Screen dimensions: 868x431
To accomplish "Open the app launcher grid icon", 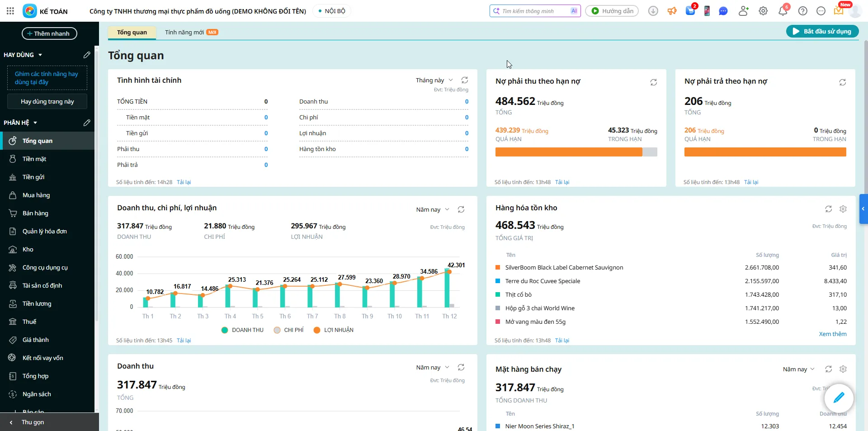I will (10, 11).
